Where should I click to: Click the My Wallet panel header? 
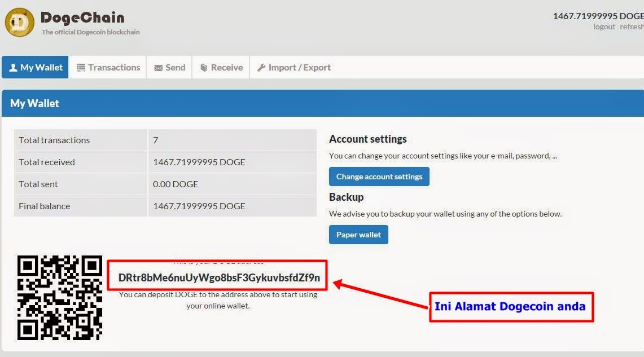(x=323, y=103)
